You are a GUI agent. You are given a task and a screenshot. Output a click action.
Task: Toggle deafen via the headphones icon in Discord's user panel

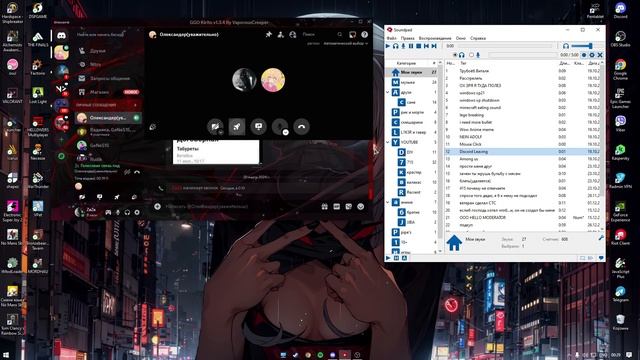(127, 212)
